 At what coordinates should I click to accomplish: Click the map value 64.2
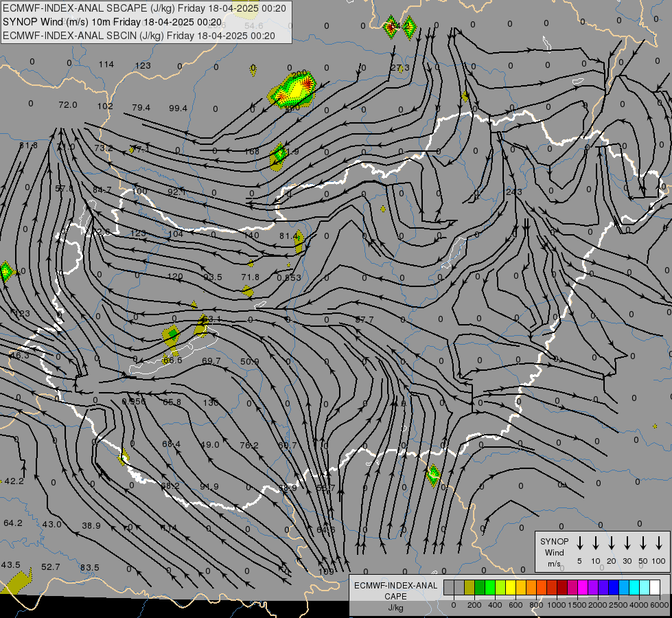(x=13, y=523)
